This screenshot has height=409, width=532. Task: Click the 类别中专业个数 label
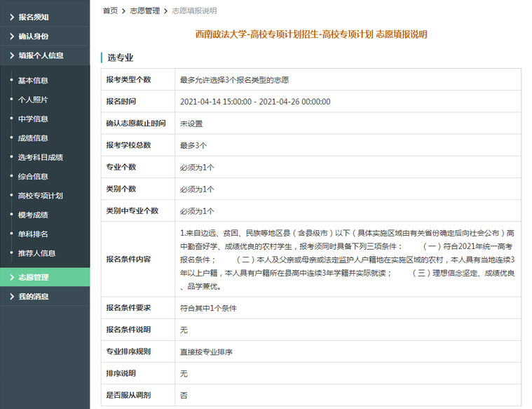coord(132,210)
